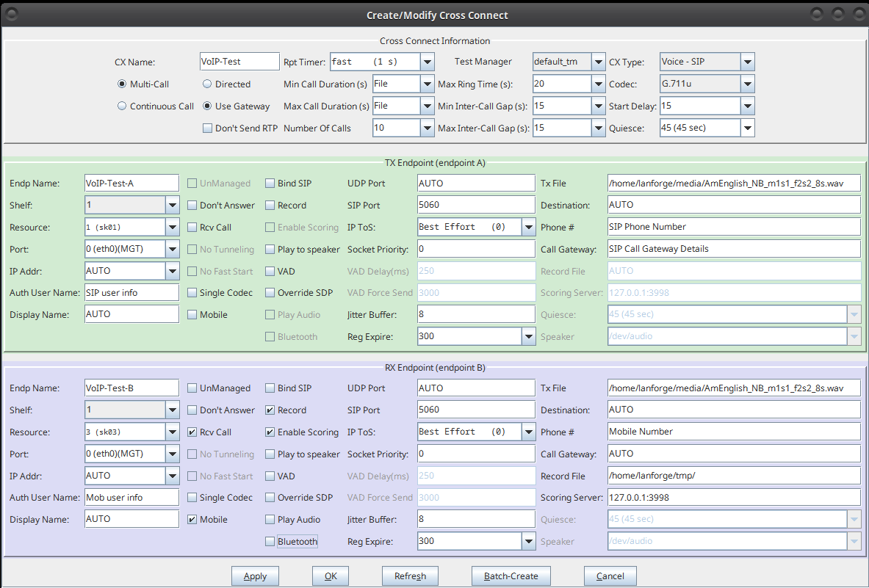
Task: Open the Codec dropdown
Action: [x=747, y=84]
